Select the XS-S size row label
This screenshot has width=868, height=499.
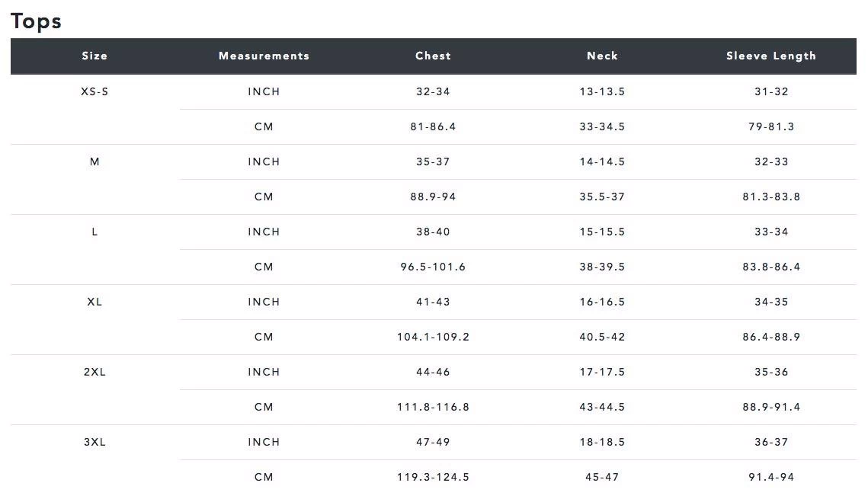(x=94, y=91)
